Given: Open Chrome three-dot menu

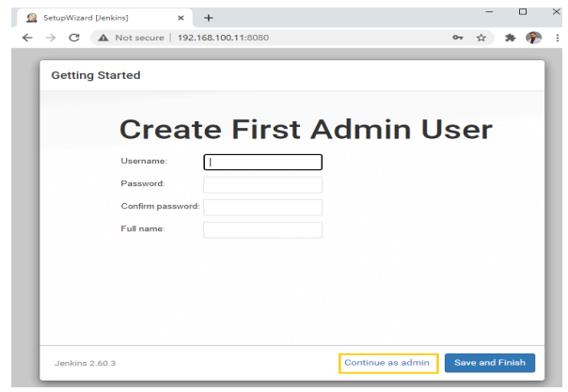Looking at the screenshot, I should pyautogui.click(x=557, y=38).
